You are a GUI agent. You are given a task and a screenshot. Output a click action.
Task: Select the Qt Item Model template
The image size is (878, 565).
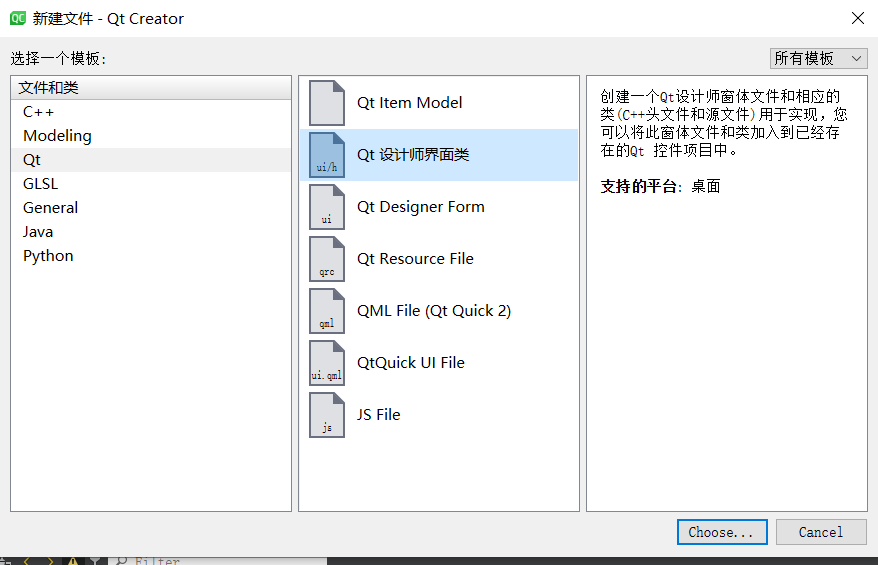tap(439, 103)
